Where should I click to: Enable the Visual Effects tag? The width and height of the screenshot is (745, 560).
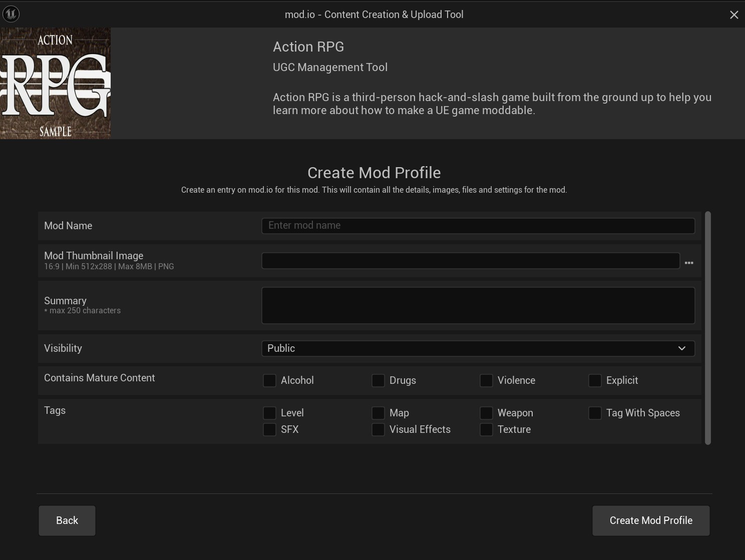[x=378, y=429]
